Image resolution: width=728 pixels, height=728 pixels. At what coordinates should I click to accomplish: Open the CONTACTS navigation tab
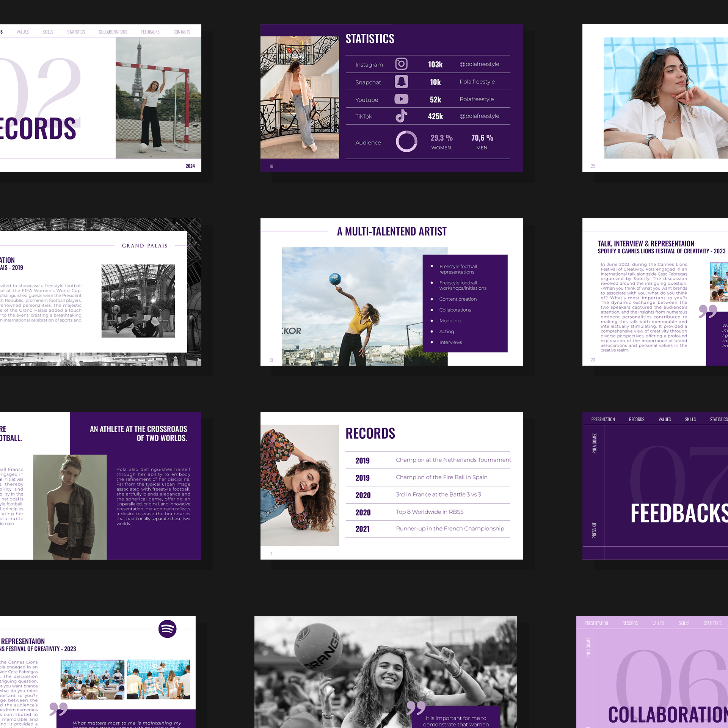pos(182,32)
